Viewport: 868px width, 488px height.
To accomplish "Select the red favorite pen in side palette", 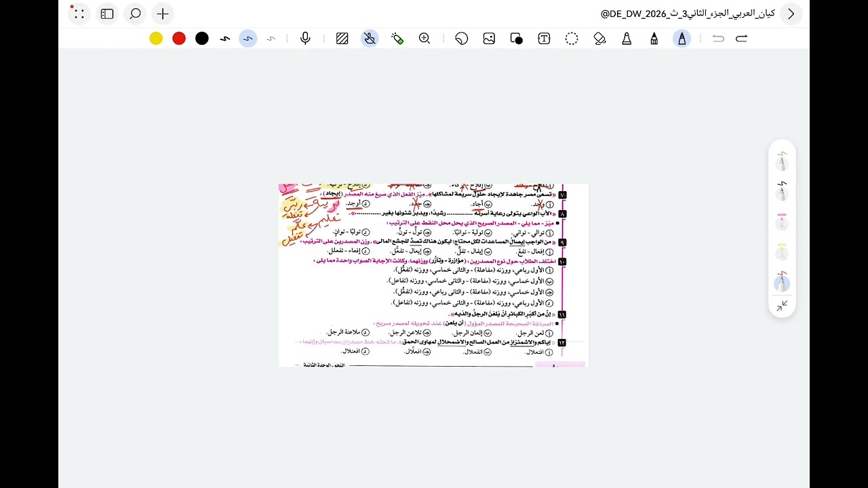I will point(782,283).
